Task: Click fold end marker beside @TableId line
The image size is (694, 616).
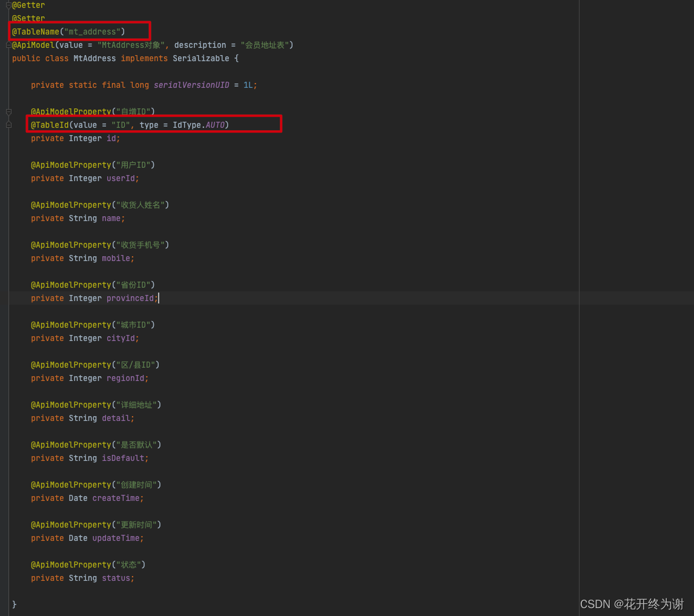Action: point(8,125)
